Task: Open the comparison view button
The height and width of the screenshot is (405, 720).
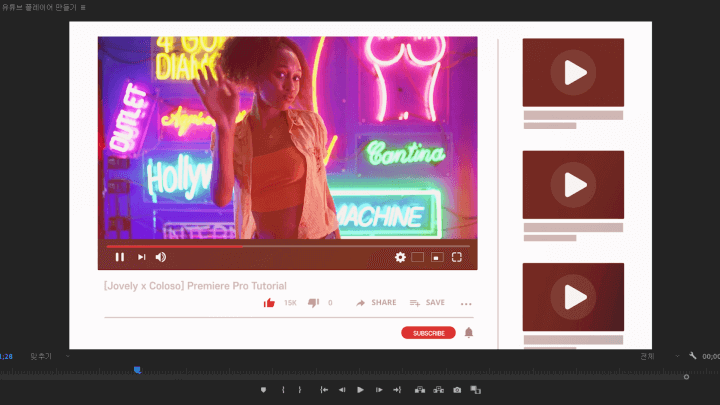Action: coord(476,390)
